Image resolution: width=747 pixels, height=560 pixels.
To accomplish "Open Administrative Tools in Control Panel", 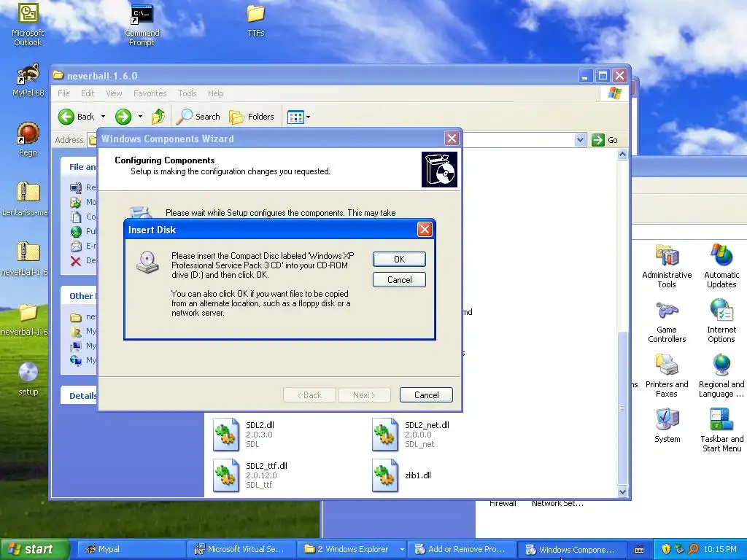I will (x=667, y=267).
